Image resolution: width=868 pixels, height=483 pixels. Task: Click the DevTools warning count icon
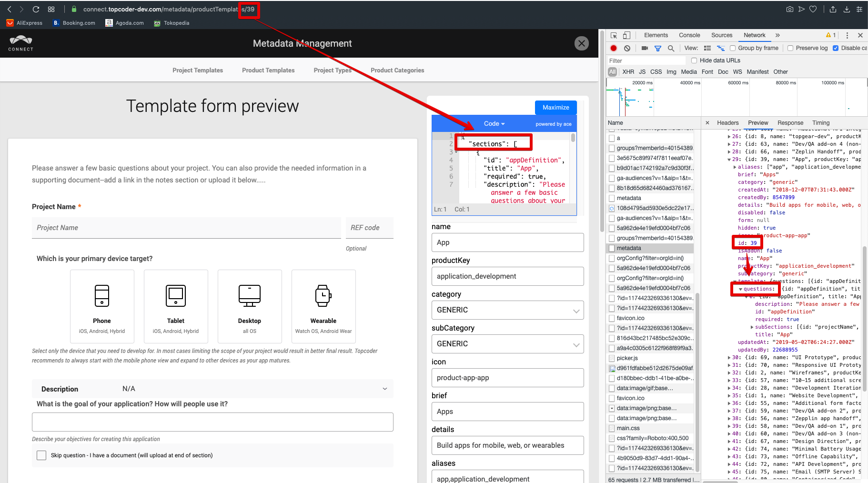(x=831, y=35)
